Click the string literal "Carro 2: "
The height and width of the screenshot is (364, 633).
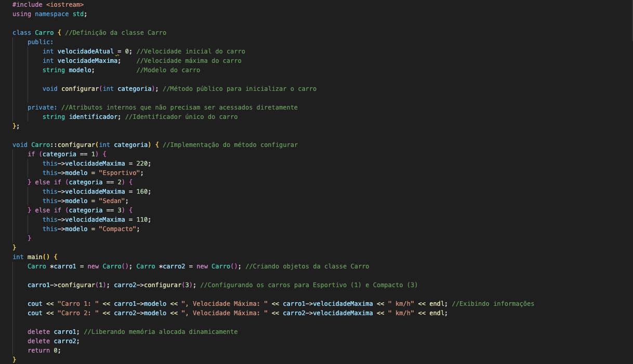(78, 313)
